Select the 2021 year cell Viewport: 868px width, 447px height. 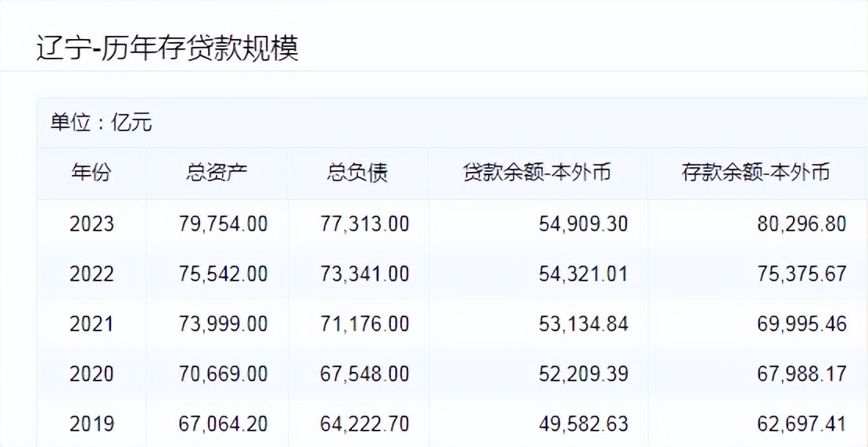point(91,324)
